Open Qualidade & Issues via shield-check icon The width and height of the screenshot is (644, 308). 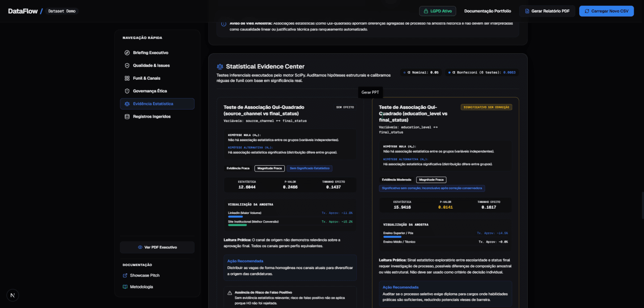pyautogui.click(x=127, y=65)
